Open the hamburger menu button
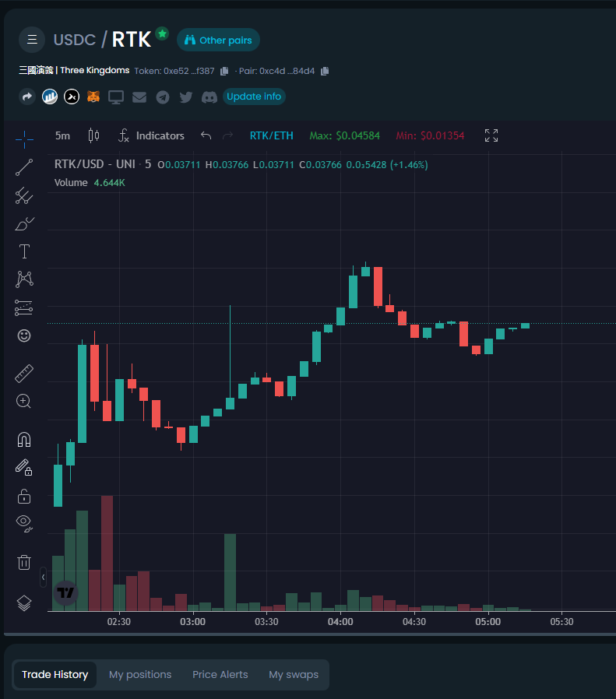The height and width of the screenshot is (699, 616). pyautogui.click(x=32, y=40)
